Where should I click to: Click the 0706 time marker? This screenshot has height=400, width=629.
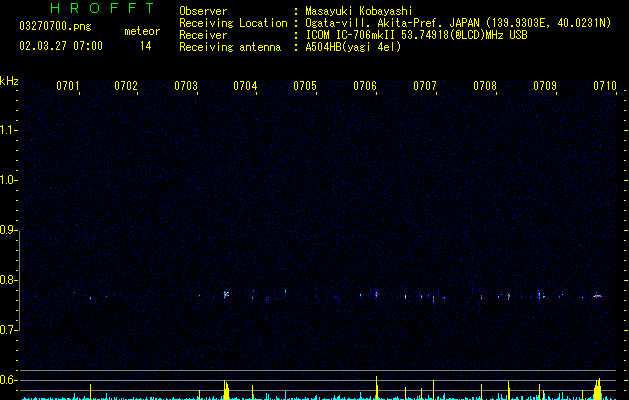pos(365,86)
